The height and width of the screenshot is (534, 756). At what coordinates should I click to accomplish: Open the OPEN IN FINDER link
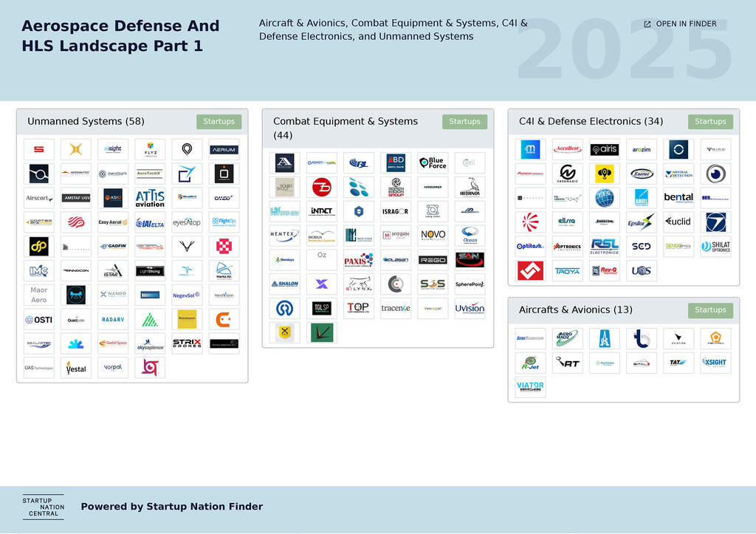click(x=679, y=24)
